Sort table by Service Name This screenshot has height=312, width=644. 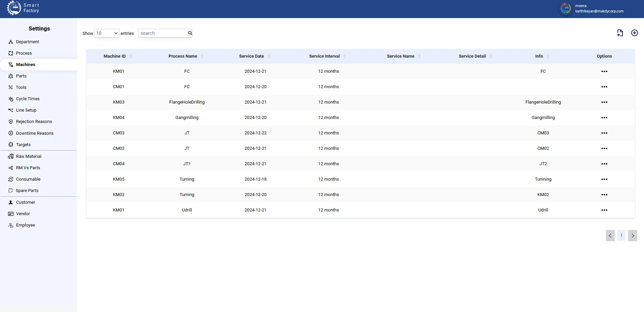(x=419, y=56)
